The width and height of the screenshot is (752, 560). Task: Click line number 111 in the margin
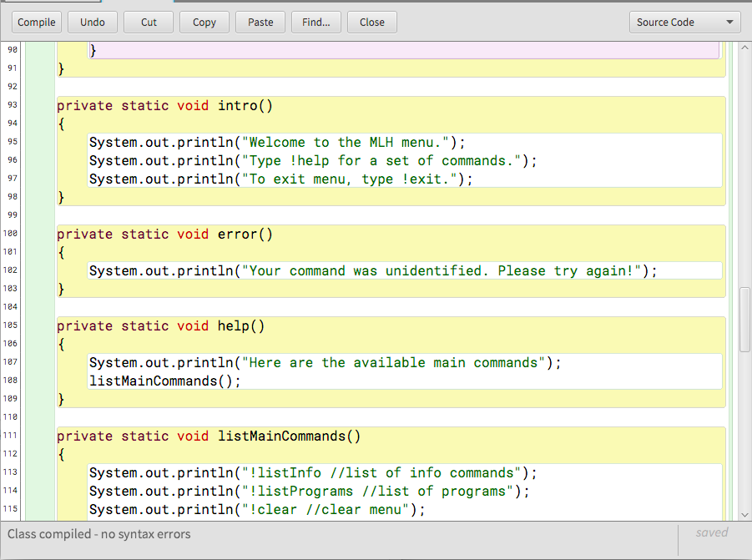[x=11, y=436]
